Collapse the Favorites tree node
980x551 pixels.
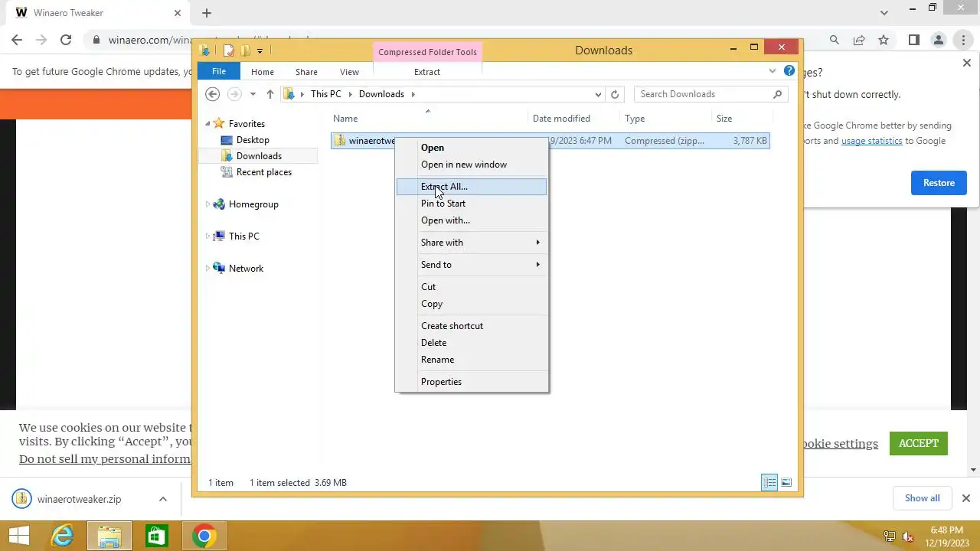(x=207, y=124)
